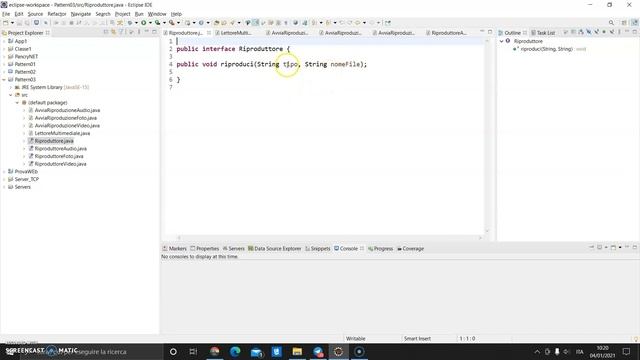Maximize the Console panel

point(635,247)
